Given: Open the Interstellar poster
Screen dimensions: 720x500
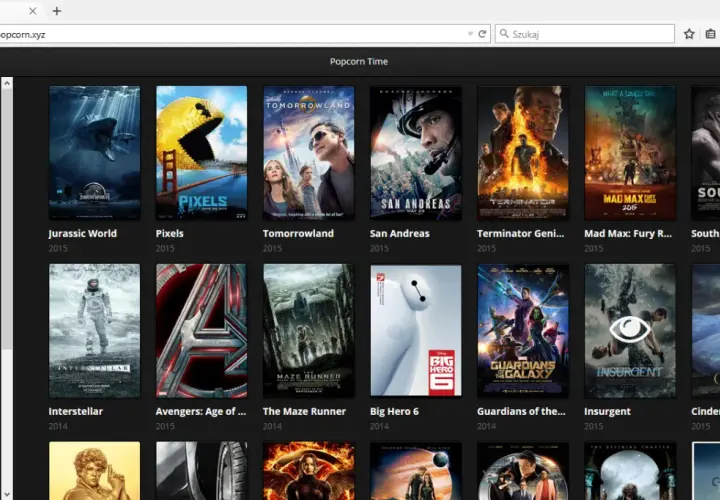Looking at the screenshot, I should pyautogui.click(x=95, y=331).
